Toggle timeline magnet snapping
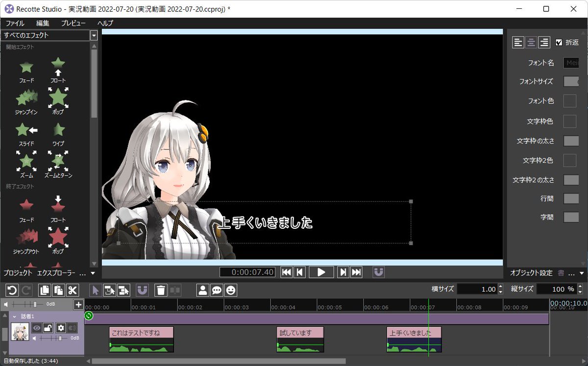 click(142, 290)
